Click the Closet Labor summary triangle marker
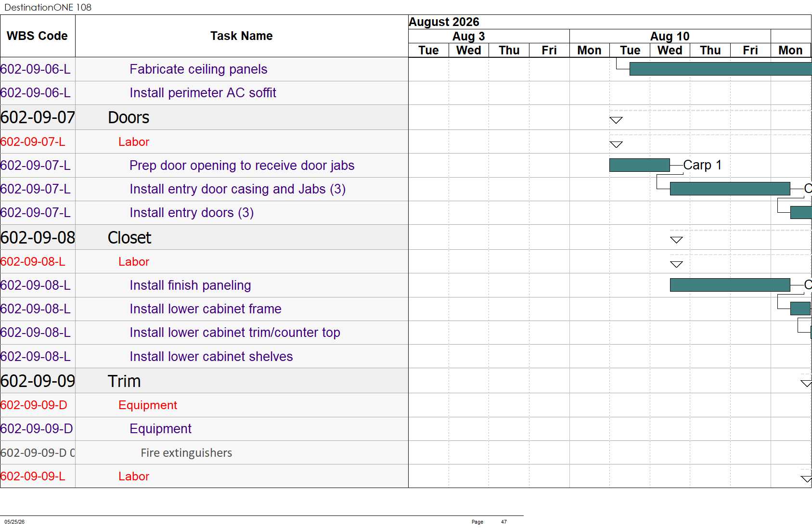This screenshot has width=812, height=528. pos(676,264)
